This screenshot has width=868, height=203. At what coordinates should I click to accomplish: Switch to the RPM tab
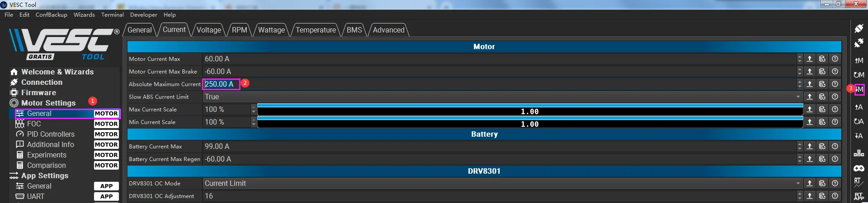click(240, 30)
